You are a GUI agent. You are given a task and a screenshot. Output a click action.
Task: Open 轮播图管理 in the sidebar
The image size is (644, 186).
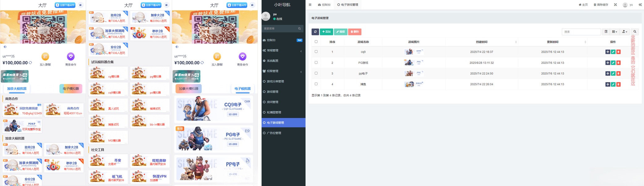(283, 112)
